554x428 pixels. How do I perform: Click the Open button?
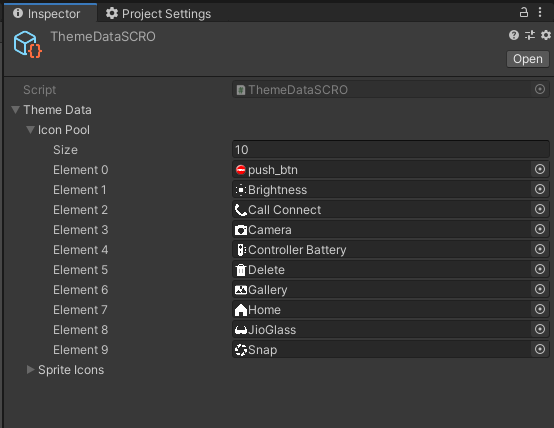528,59
